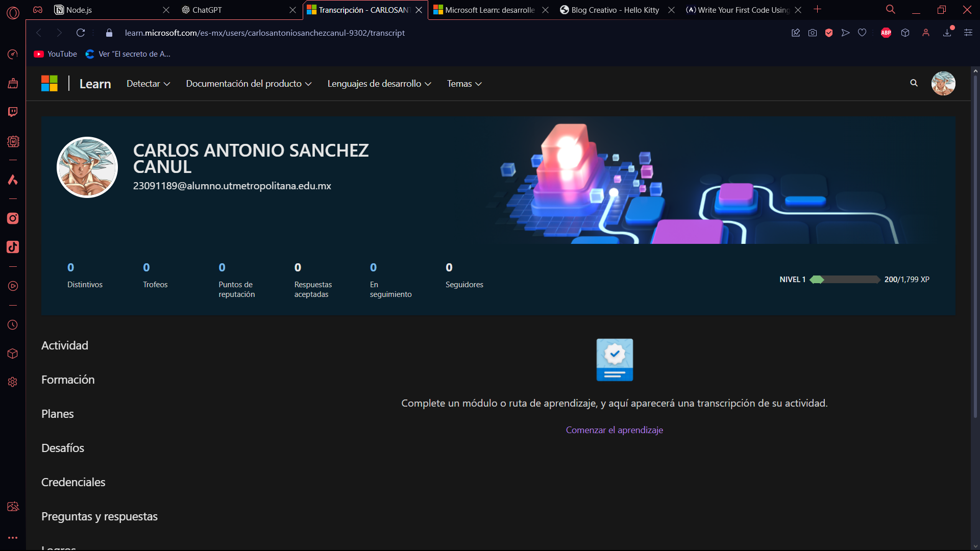Click the user email address text

coord(232,186)
